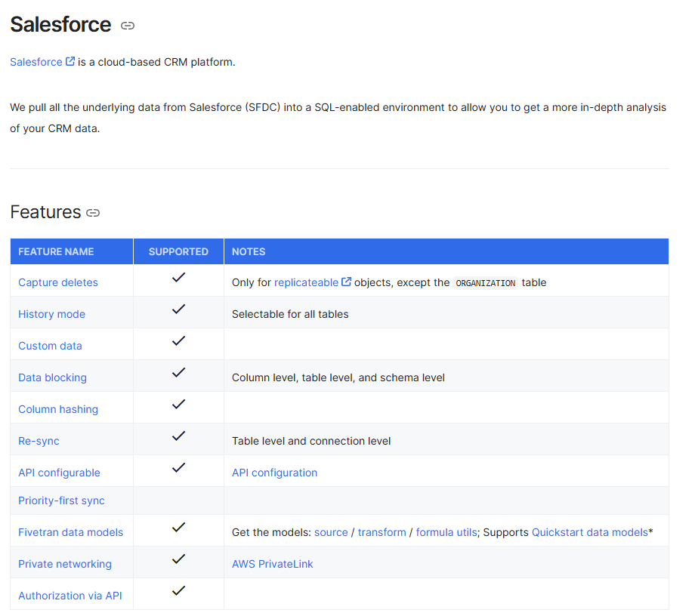The image size is (692, 616).
Task: Open Authorization via API feature link
Action: tap(70, 596)
